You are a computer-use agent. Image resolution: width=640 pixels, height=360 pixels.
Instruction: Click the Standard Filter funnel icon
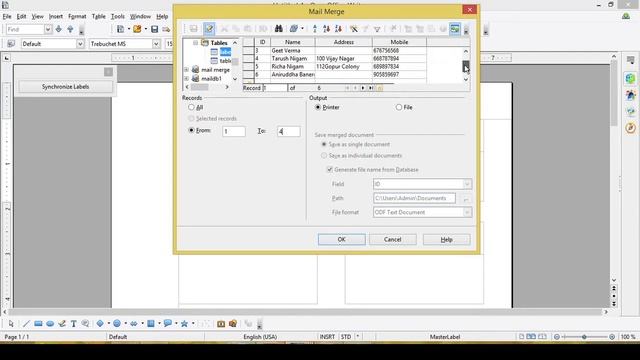pyautogui.click(x=377, y=29)
